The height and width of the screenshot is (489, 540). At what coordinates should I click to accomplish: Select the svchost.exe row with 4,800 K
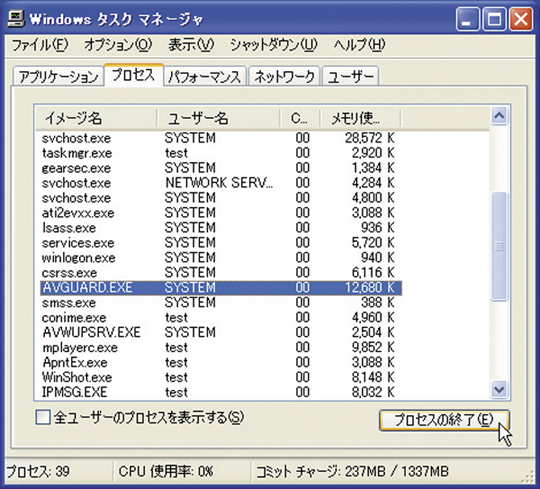click(221, 198)
